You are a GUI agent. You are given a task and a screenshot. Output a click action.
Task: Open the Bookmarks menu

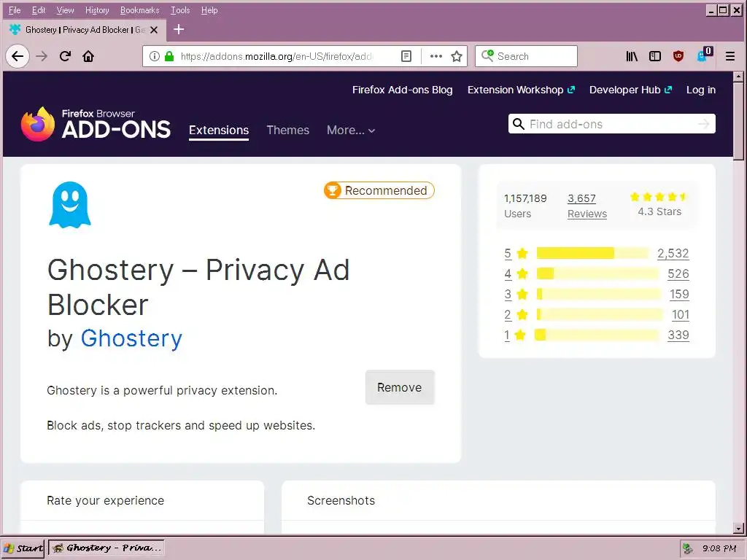click(139, 10)
